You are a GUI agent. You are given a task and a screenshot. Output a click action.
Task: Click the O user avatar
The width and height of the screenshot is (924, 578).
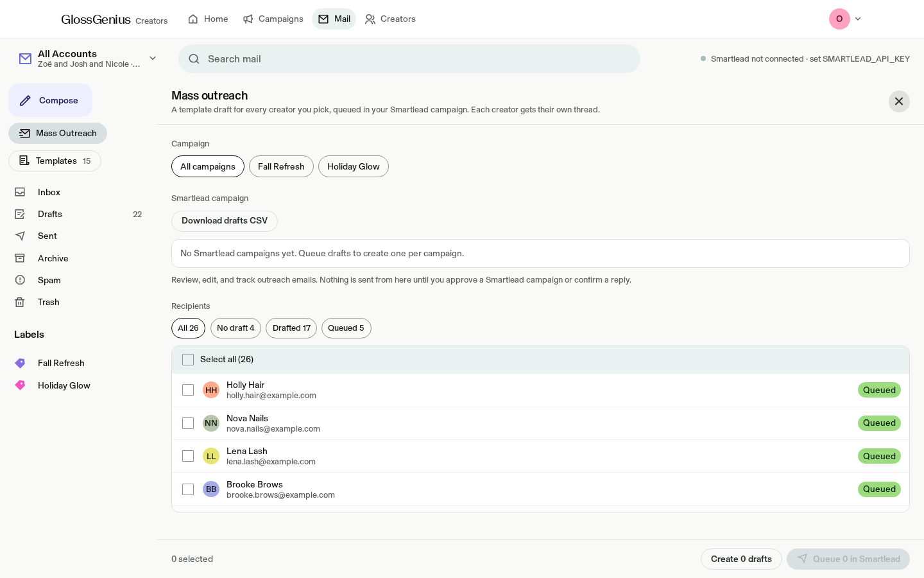[839, 19]
